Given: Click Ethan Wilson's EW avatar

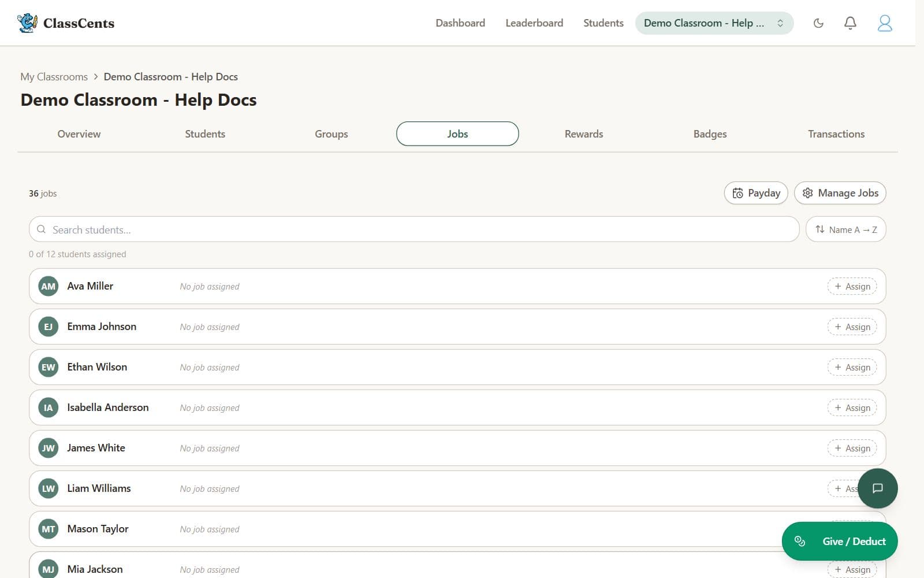Looking at the screenshot, I should click(49, 367).
